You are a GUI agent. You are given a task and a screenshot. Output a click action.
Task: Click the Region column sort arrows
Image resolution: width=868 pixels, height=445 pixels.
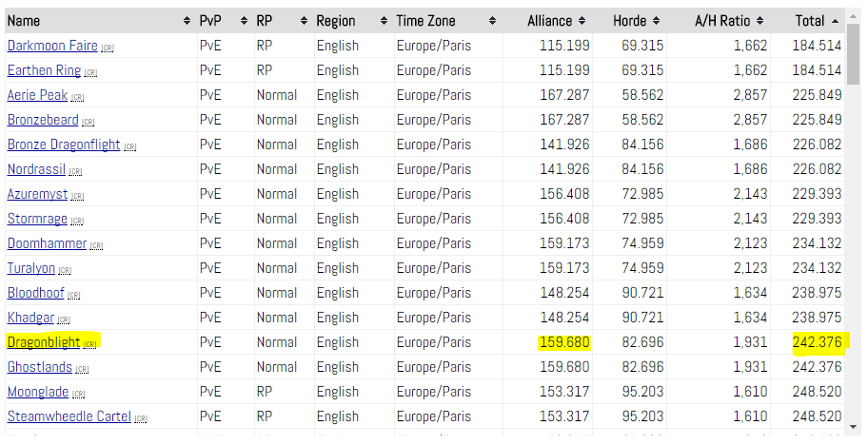(x=384, y=21)
